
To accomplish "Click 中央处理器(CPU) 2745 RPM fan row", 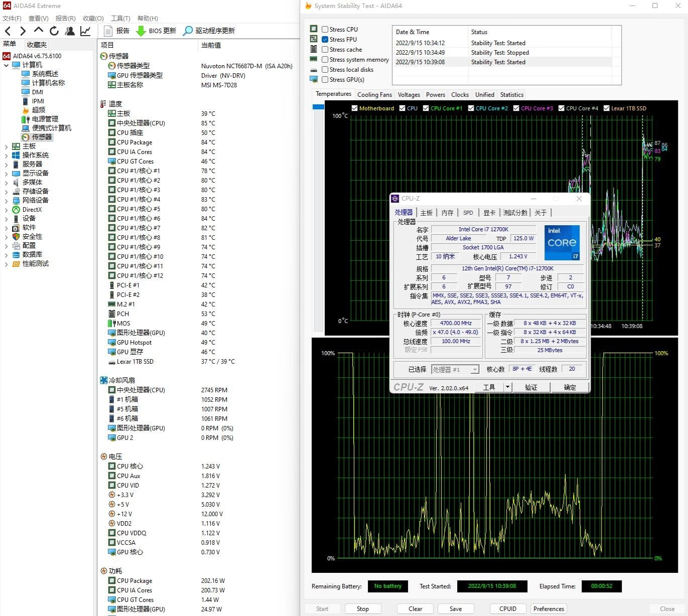I will pyautogui.click(x=198, y=390).
